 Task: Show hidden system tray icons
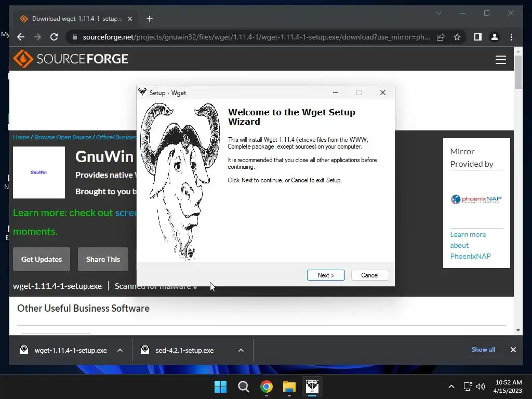pyautogui.click(x=451, y=387)
